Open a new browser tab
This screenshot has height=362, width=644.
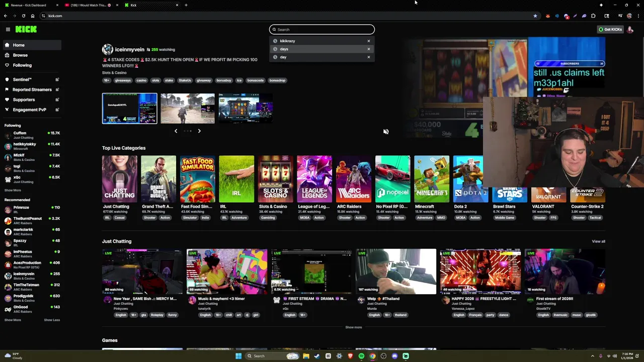[186, 5]
